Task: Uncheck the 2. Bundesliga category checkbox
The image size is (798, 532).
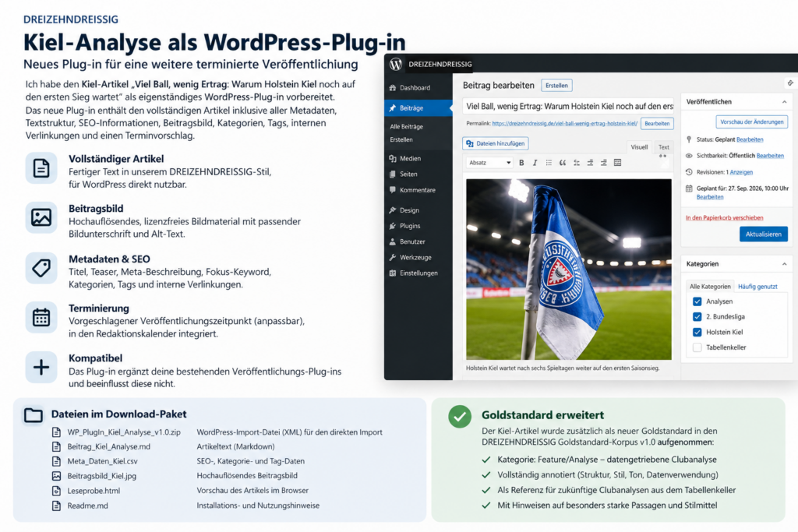Action: tap(697, 317)
